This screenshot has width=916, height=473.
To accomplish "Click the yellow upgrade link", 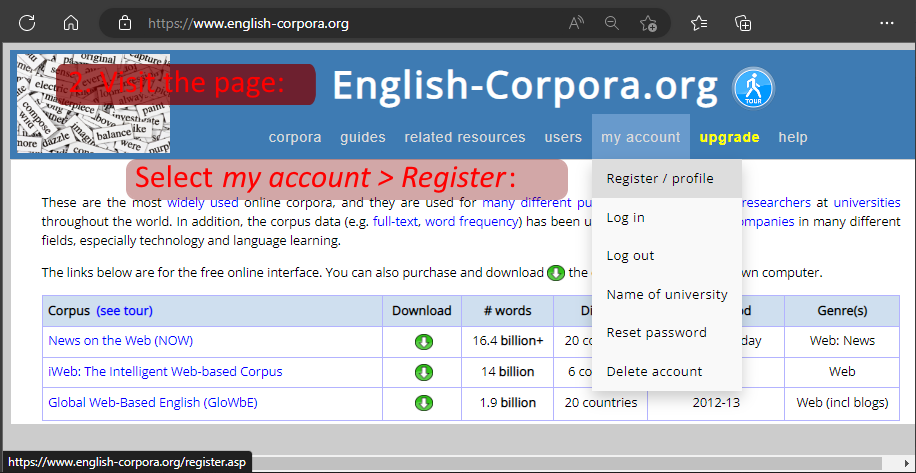I will (x=729, y=137).
